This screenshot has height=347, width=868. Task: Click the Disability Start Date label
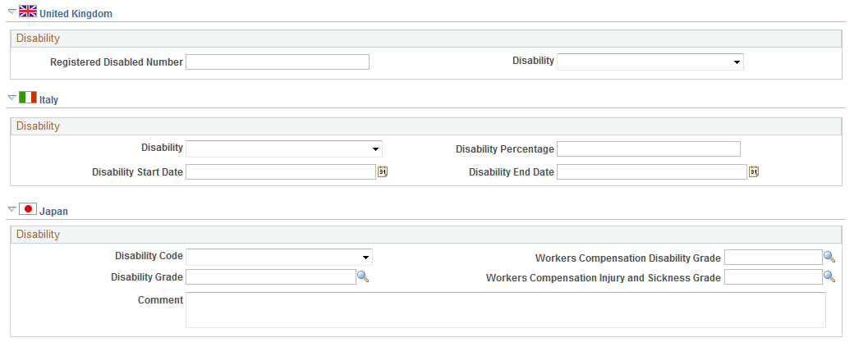137,172
